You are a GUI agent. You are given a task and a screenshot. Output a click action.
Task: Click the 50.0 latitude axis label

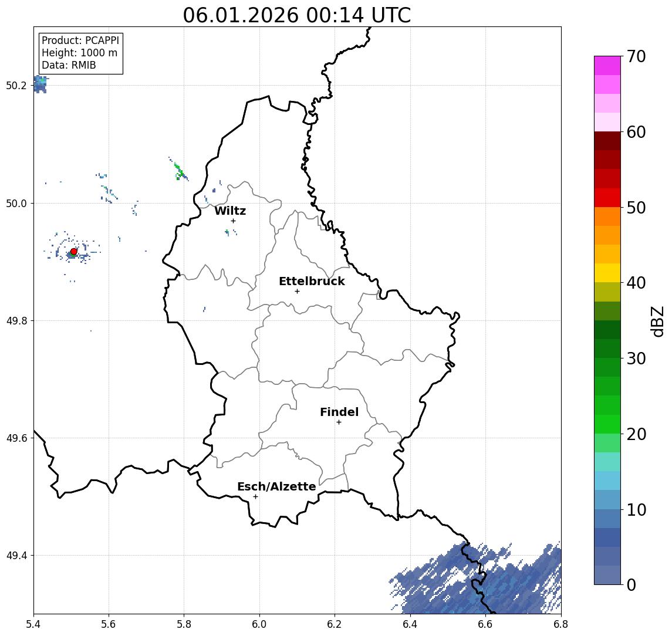click(x=16, y=203)
